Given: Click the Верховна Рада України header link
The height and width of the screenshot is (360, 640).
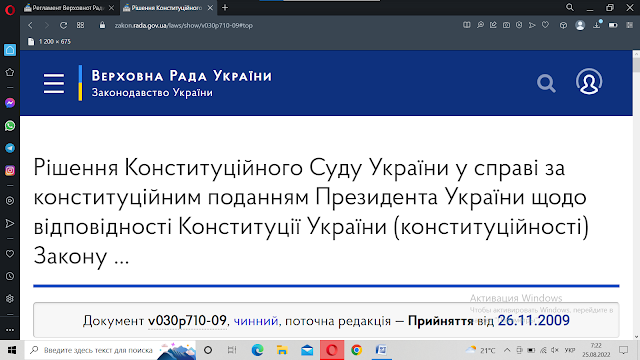Looking at the screenshot, I should (x=181, y=76).
